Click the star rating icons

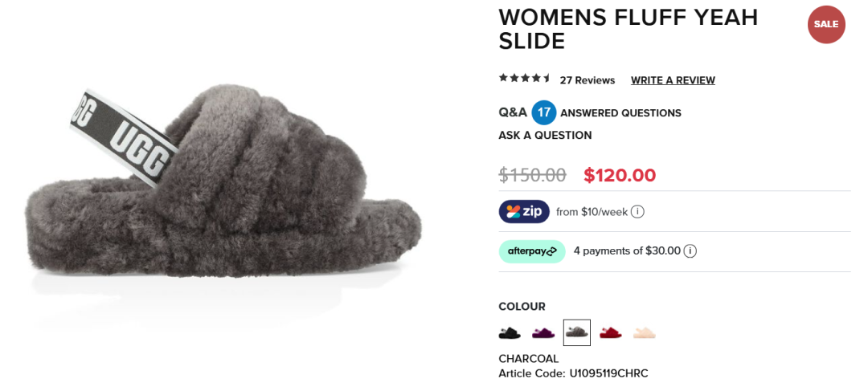[x=524, y=78]
